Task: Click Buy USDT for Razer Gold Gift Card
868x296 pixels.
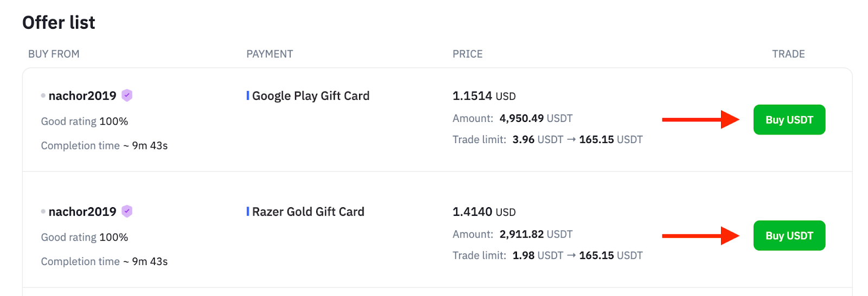Action: tap(789, 236)
